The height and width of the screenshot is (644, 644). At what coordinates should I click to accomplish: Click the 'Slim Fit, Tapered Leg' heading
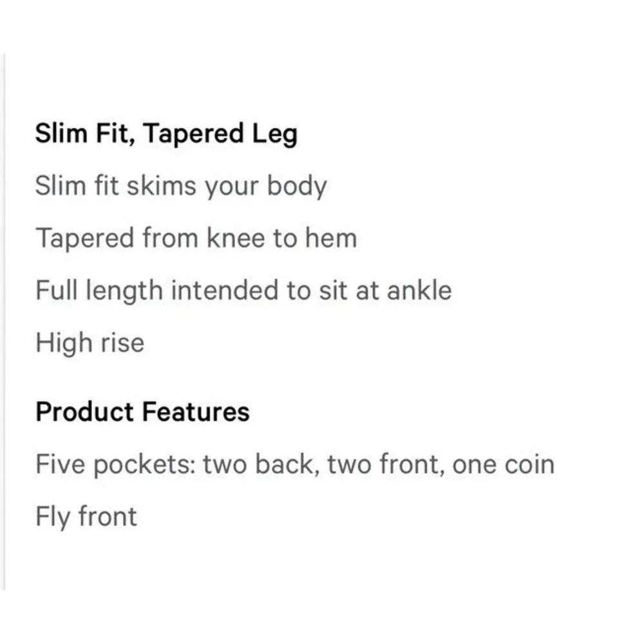pyautogui.click(x=166, y=135)
